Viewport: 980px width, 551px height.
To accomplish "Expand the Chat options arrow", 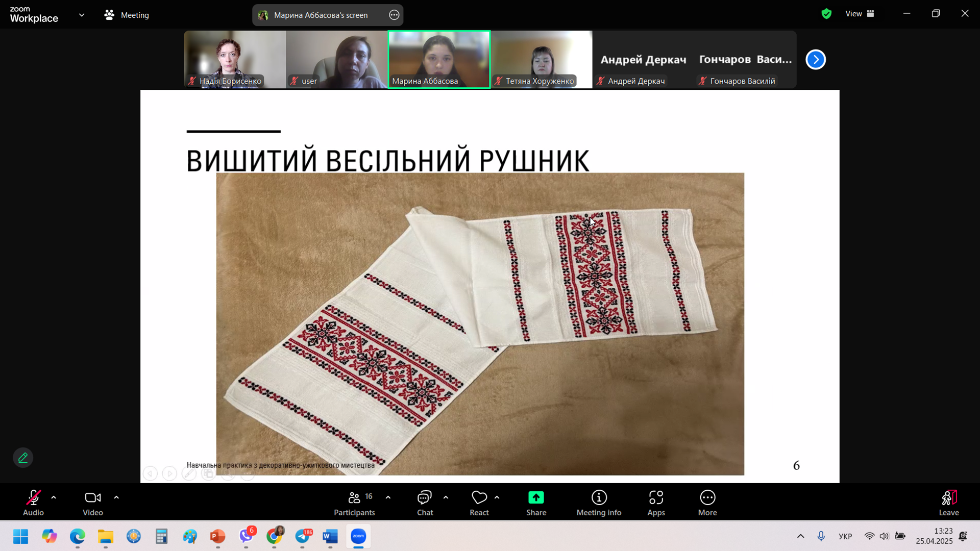I will point(446,497).
